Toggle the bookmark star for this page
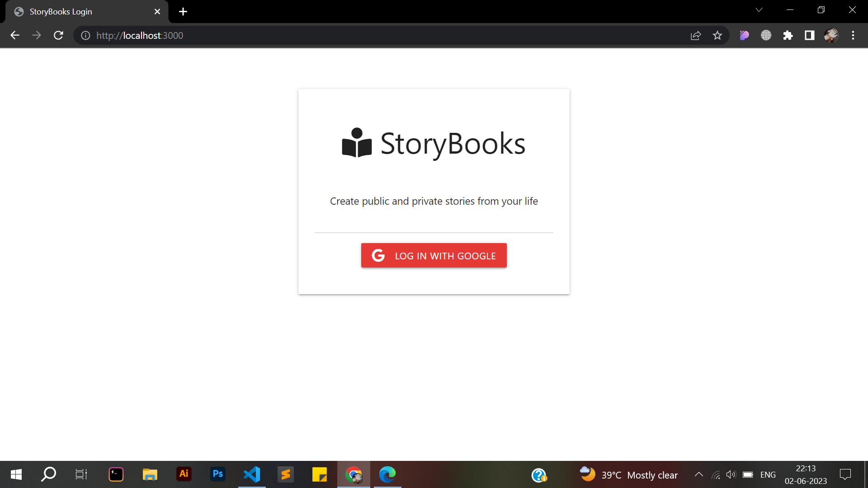868x488 pixels. click(717, 35)
